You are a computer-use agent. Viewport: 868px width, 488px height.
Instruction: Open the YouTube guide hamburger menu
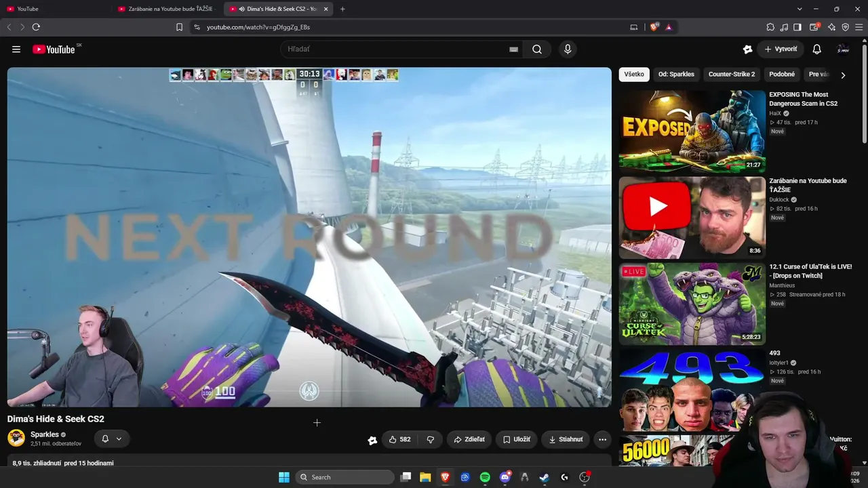click(16, 49)
